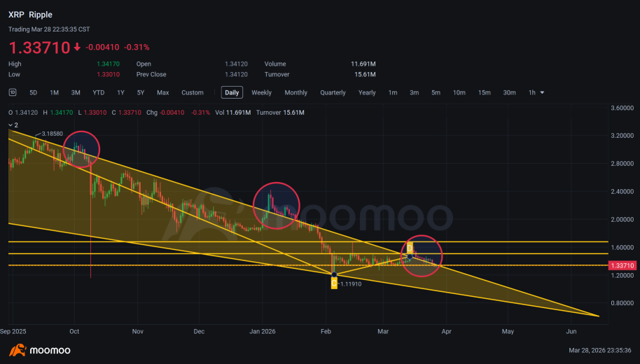Select the 1Y time range
This screenshot has width=640, height=364.
coord(120,92)
